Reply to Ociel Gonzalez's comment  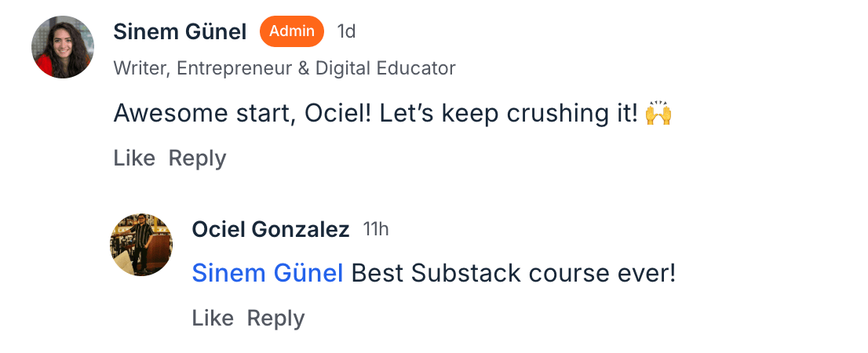pos(275,318)
